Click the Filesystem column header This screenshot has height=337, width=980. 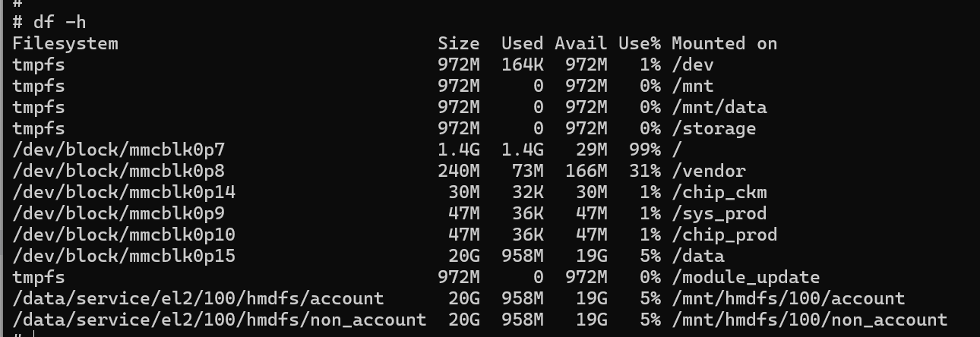(65, 43)
